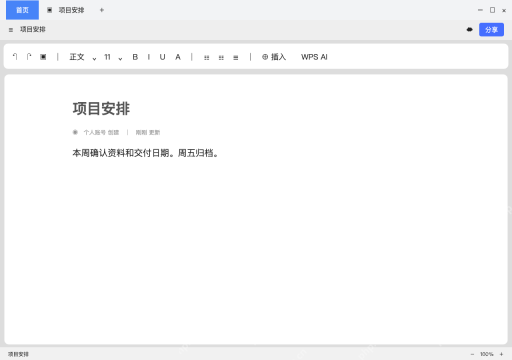Click the author avatar icon below title
The height and width of the screenshot is (360, 512).
click(x=75, y=132)
